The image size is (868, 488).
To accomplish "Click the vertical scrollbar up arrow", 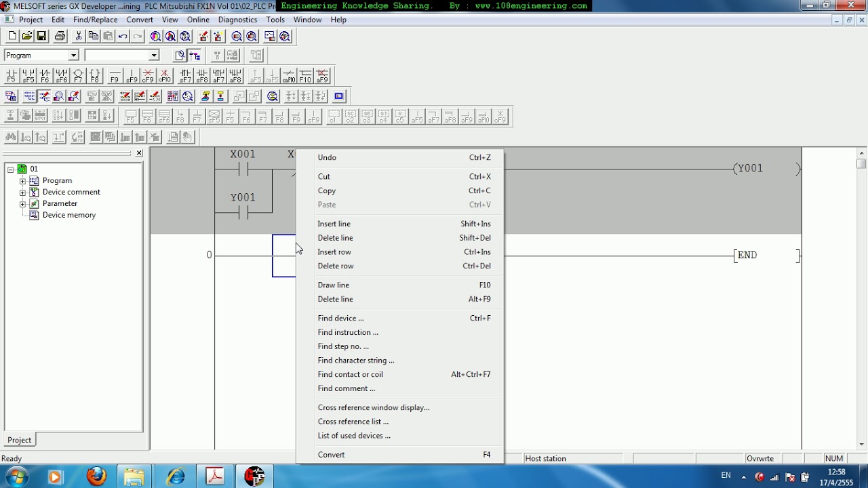I will (x=862, y=152).
